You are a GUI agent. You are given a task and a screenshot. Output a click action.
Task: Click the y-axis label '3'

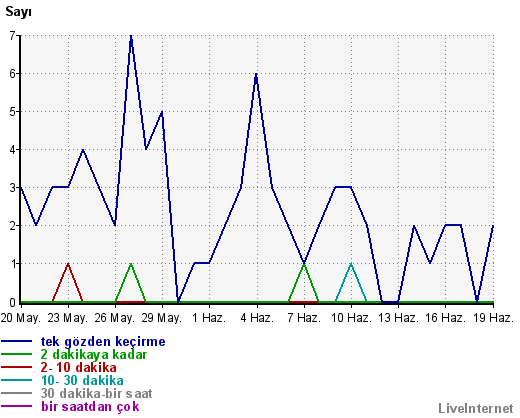(x=13, y=188)
